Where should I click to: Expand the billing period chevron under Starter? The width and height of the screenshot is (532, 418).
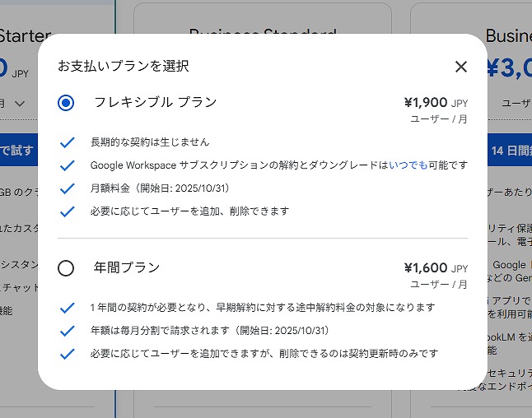20,104
